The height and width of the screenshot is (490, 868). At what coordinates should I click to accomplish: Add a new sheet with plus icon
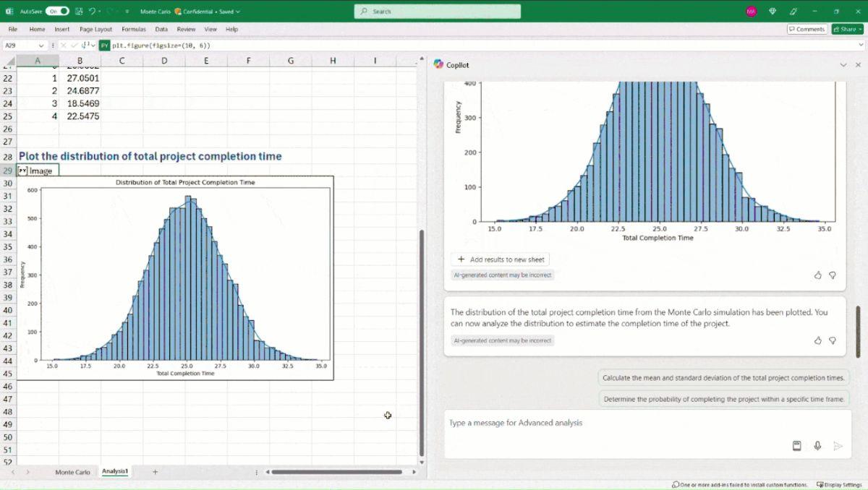point(155,472)
